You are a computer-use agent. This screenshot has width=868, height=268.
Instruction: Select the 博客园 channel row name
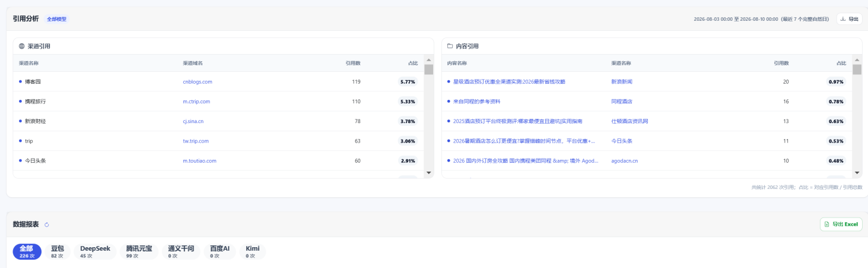click(33, 81)
